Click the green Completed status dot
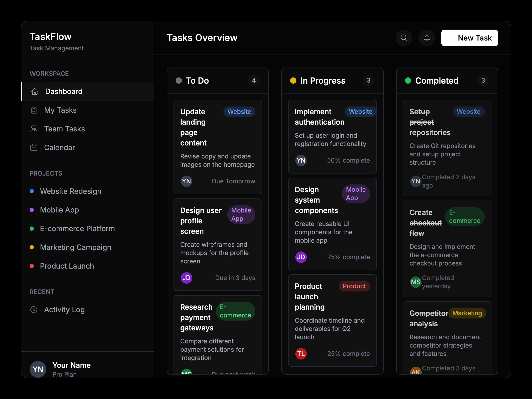Image resolution: width=532 pixels, height=399 pixels. (x=408, y=81)
